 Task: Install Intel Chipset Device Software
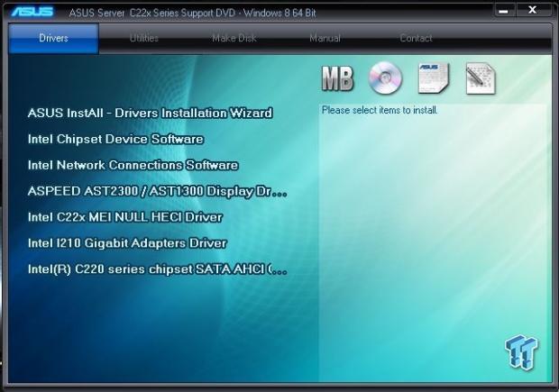point(115,139)
